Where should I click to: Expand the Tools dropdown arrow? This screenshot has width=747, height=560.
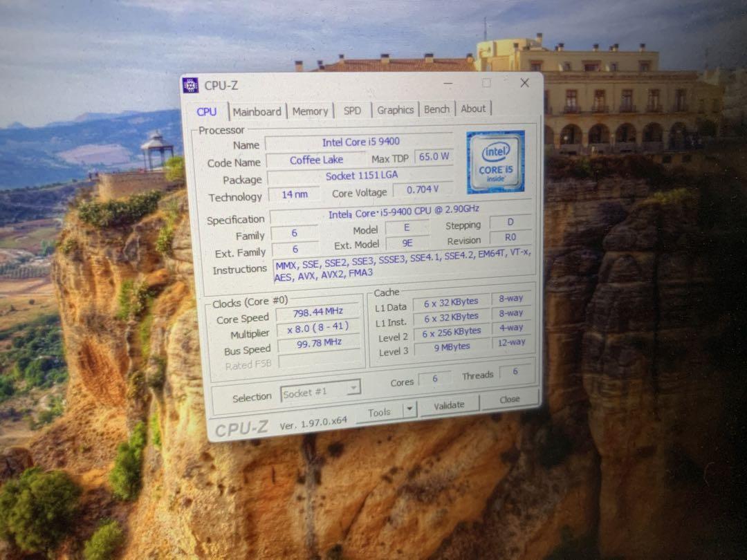tap(409, 409)
